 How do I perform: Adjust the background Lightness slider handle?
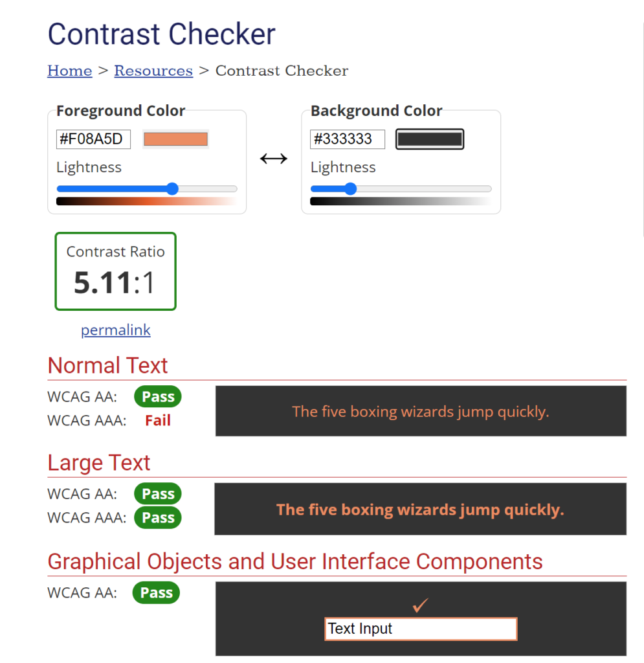point(350,188)
